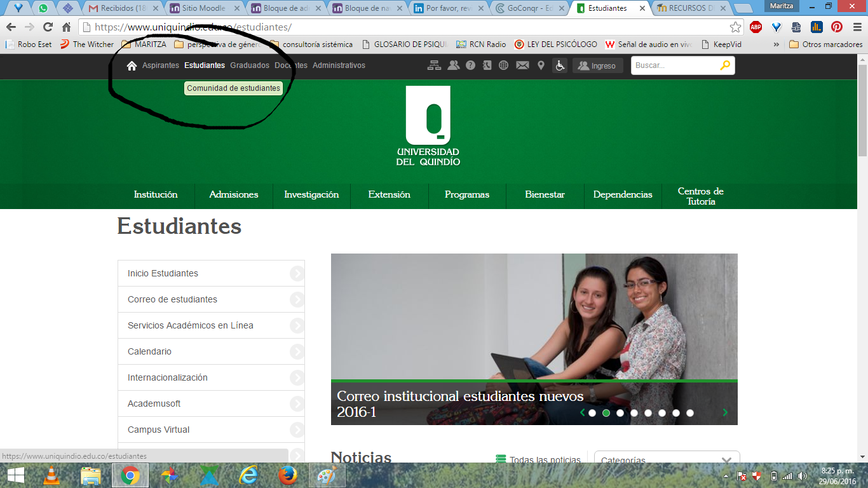Select the first slideshow dot indicator
This screenshot has height=488, width=868.
click(x=592, y=413)
